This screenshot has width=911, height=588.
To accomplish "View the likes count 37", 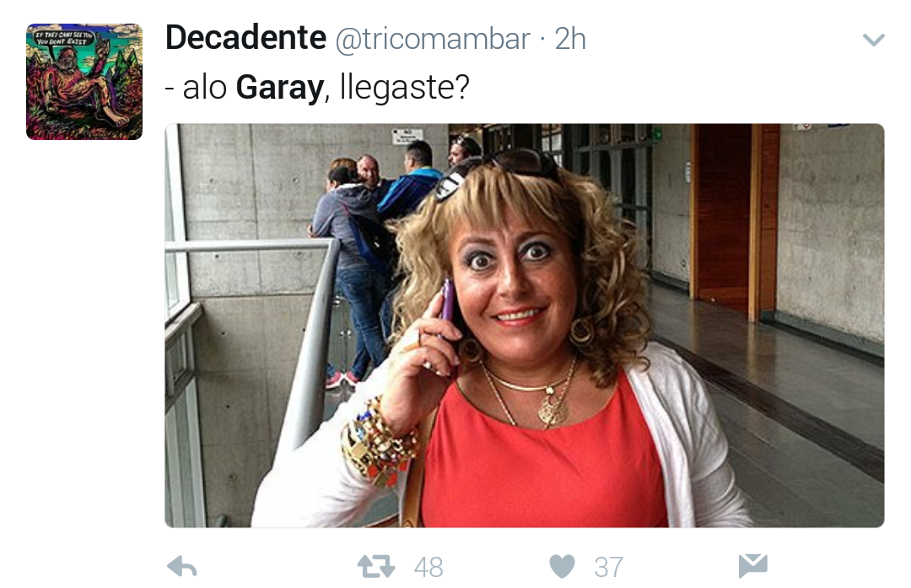I will tap(609, 567).
